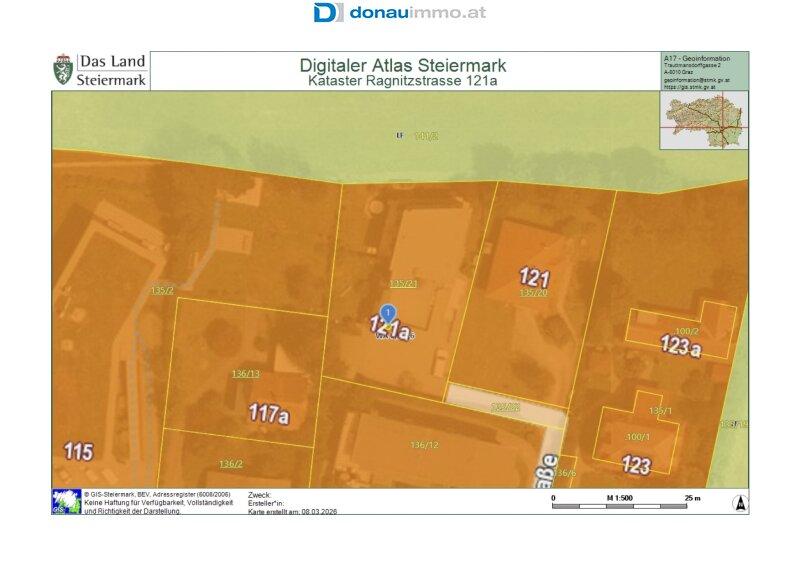Click parcel label 136/2
Viewport: 800px width, 566px height.
(231, 463)
